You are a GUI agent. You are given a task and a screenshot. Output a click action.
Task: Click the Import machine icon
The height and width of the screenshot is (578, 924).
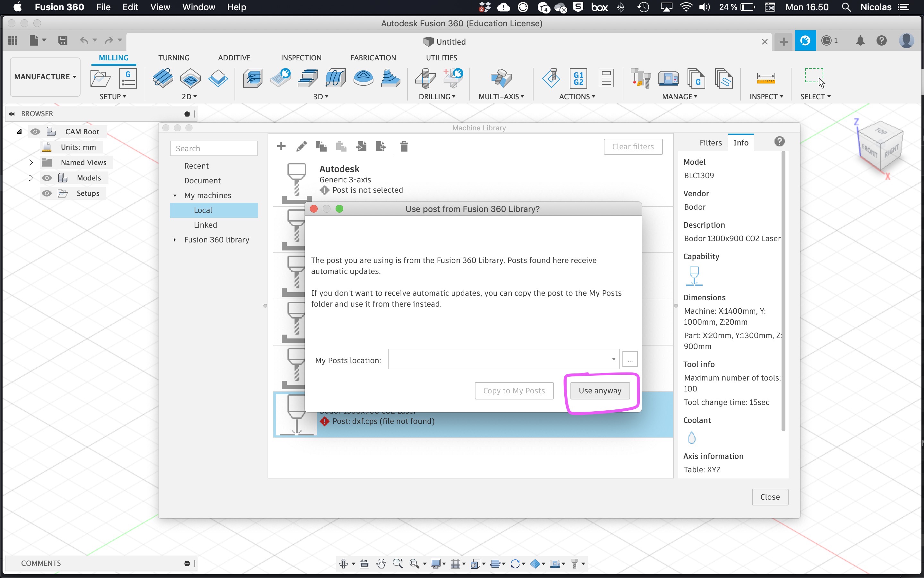pyautogui.click(x=361, y=146)
